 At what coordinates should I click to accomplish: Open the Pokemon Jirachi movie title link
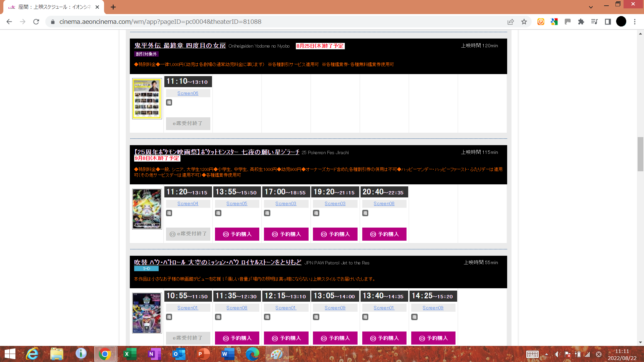[217, 152]
